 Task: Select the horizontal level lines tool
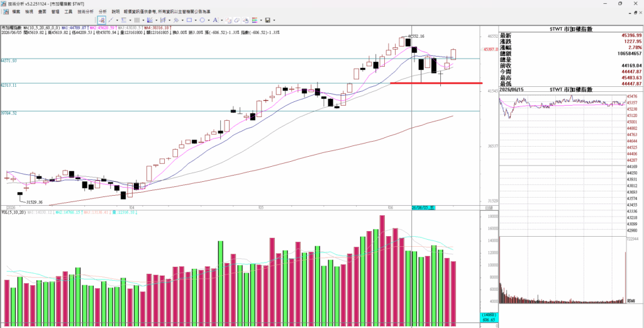pos(124,20)
